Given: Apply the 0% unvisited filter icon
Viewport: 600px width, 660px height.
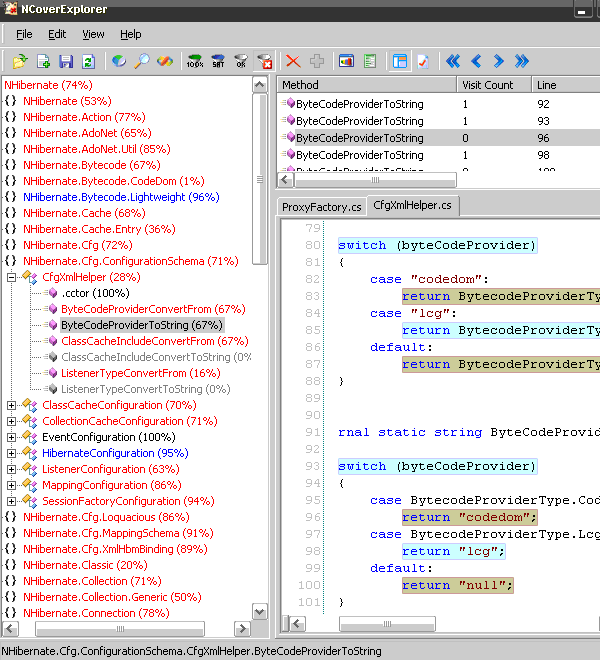Looking at the screenshot, I should [241, 61].
